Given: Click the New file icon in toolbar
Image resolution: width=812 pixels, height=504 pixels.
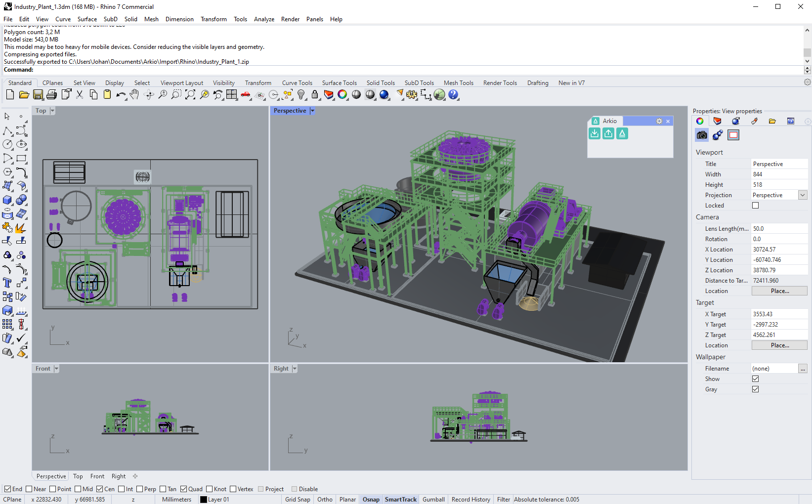Looking at the screenshot, I should click(x=10, y=94).
